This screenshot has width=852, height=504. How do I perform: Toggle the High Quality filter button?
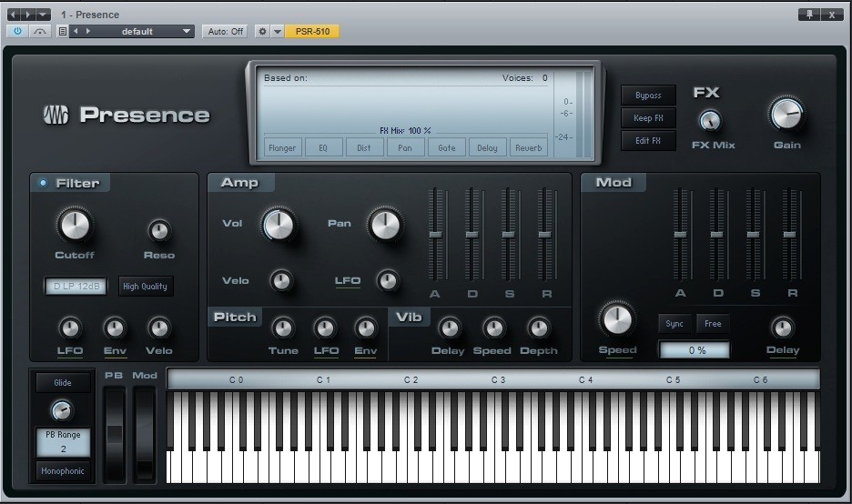(x=145, y=287)
